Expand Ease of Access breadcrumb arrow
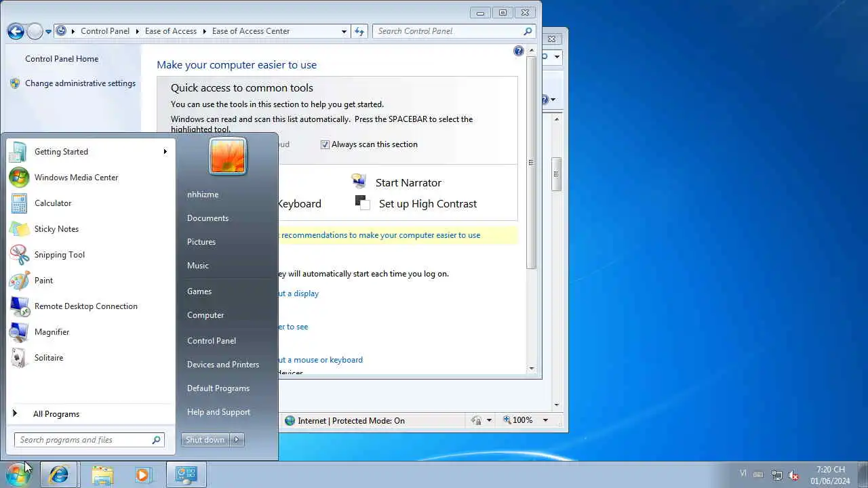The height and width of the screenshot is (488, 868). point(203,31)
